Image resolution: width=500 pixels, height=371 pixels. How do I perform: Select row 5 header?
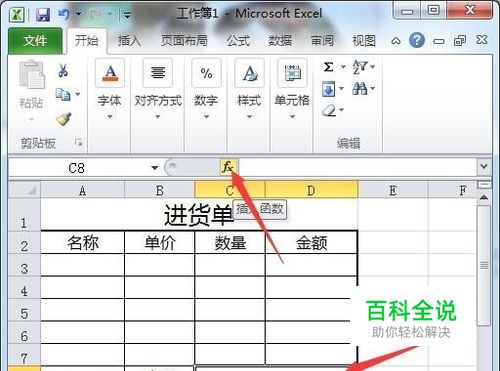coord(24,310)
